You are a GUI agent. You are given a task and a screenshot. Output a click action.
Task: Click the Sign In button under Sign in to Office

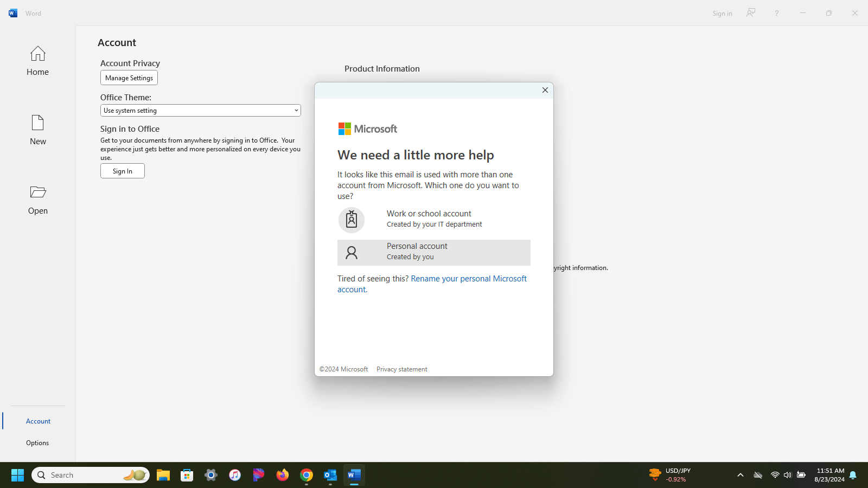(x=123, y=171)
